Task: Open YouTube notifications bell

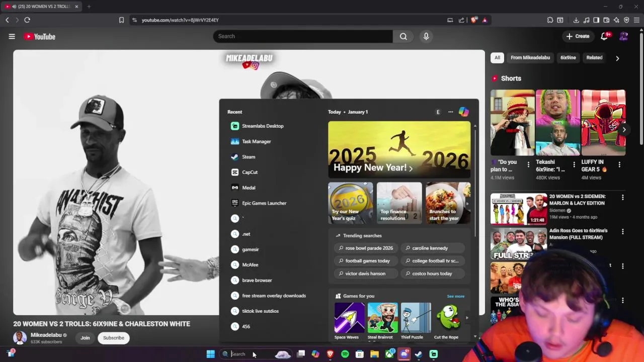Action: click(604, 36)
